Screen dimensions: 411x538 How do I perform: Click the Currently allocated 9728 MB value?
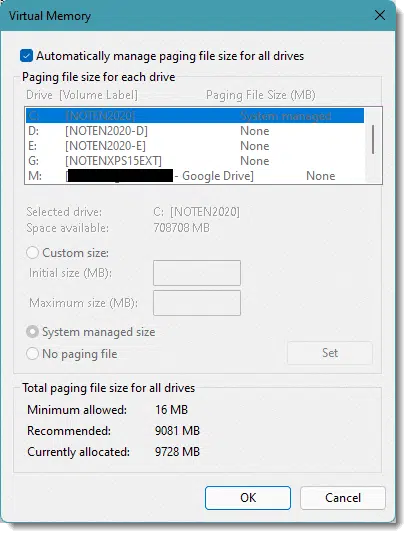177,452
